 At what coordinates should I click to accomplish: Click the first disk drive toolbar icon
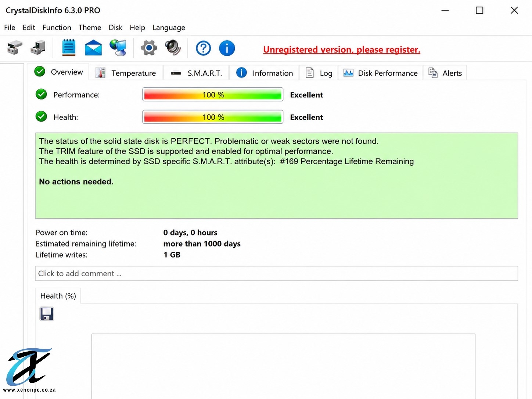point(15,48)
